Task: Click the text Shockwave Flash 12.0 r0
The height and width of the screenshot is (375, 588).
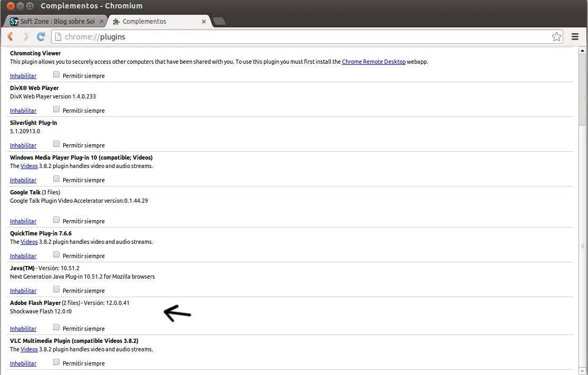Action: point(41,312)
